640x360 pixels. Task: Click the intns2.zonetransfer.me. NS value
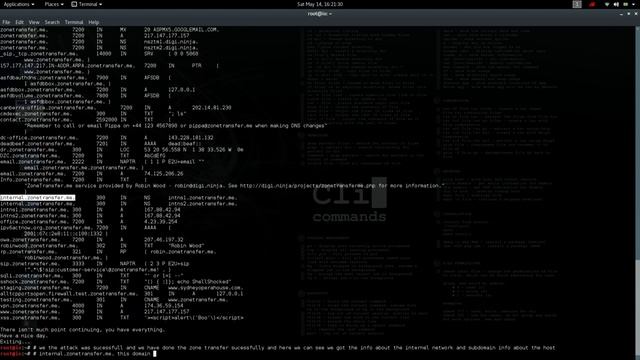(x=202, y=204)
